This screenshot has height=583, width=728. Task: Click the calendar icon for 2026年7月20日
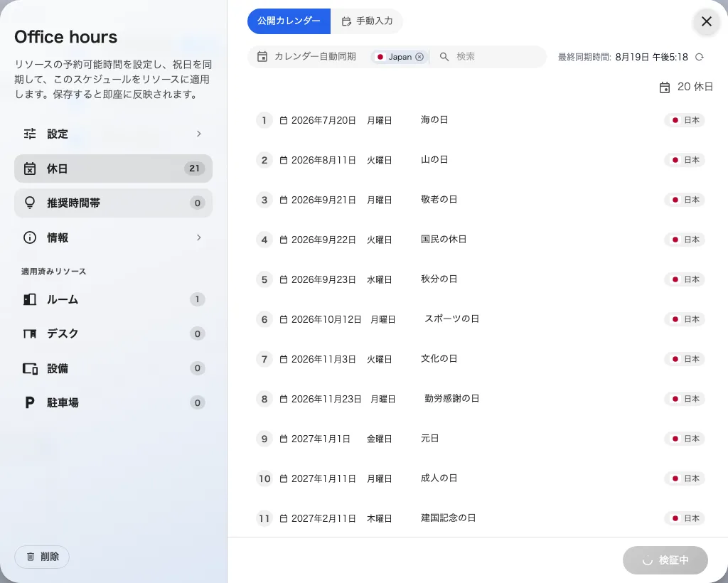click(284, 121)
